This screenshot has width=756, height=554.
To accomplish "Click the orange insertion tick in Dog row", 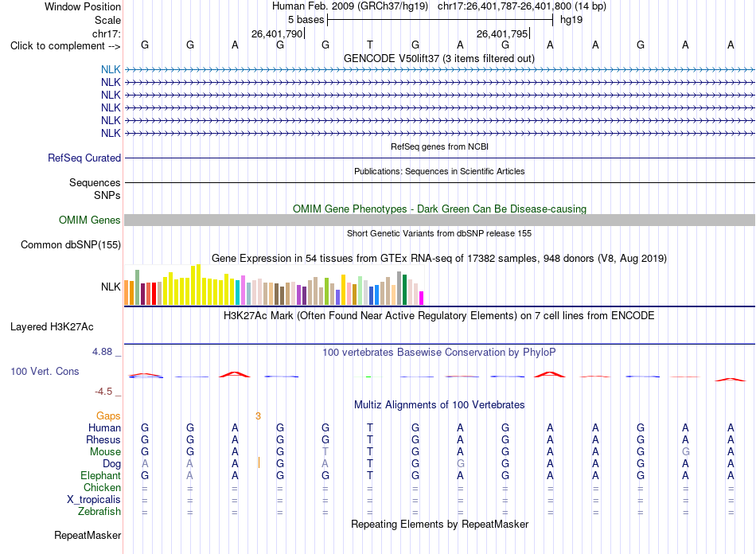I will tap(259, 463).
